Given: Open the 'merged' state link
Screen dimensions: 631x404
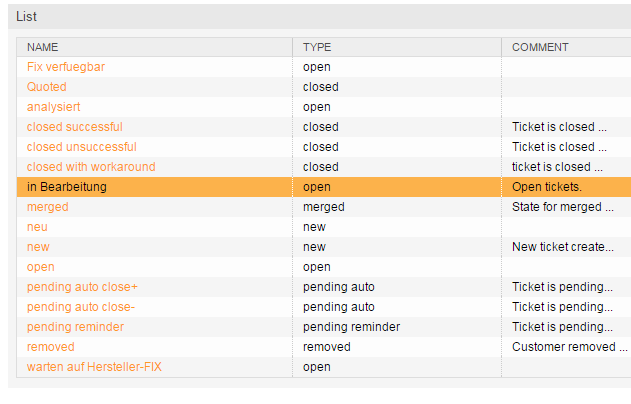Looking at the screenshot, I should [47, 207].
